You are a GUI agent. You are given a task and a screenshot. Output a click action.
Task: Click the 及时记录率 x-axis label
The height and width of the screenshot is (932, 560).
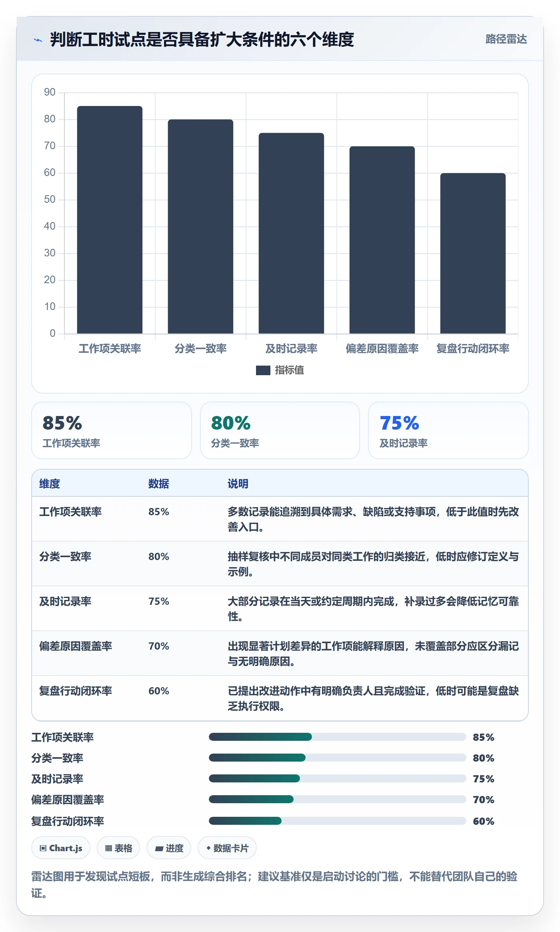291,348
